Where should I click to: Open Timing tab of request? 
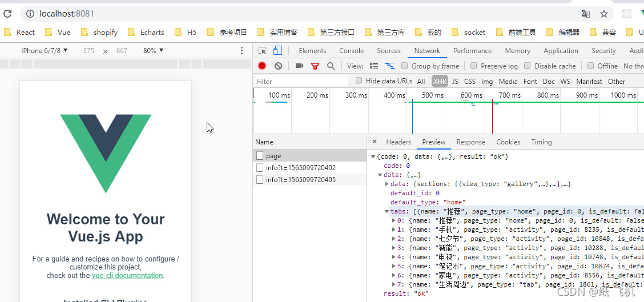click(541, 142)
